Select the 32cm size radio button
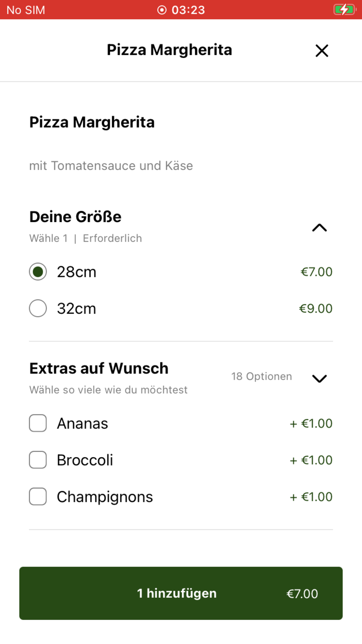Image resolution: width=362 pixels, height=644 pixels. [x=38, y=308]
